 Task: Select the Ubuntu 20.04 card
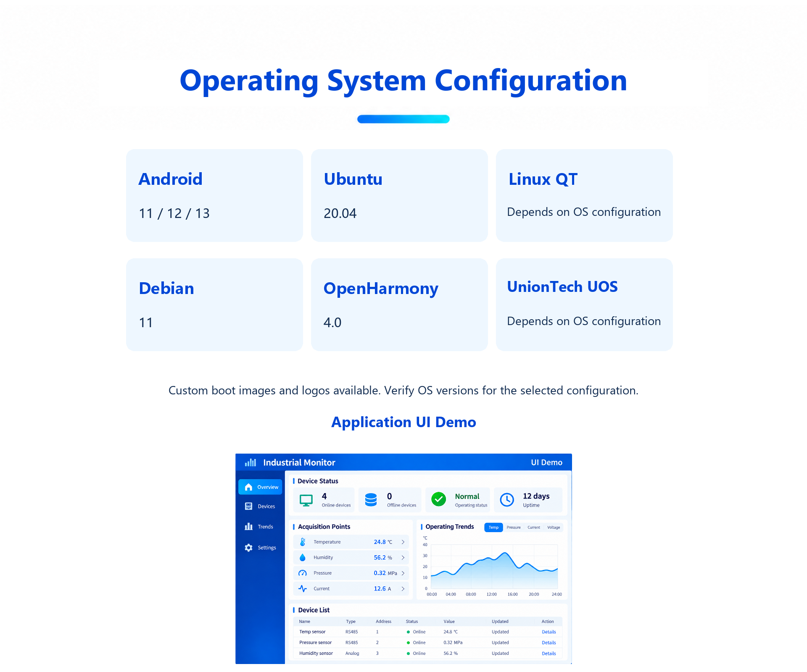(399, 195)
